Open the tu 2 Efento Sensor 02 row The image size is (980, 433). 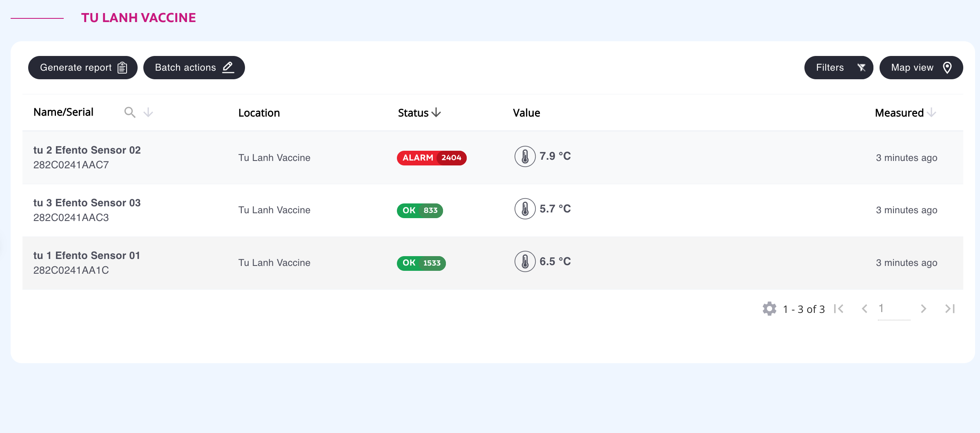pyautogui.click(x=493, y=158)
